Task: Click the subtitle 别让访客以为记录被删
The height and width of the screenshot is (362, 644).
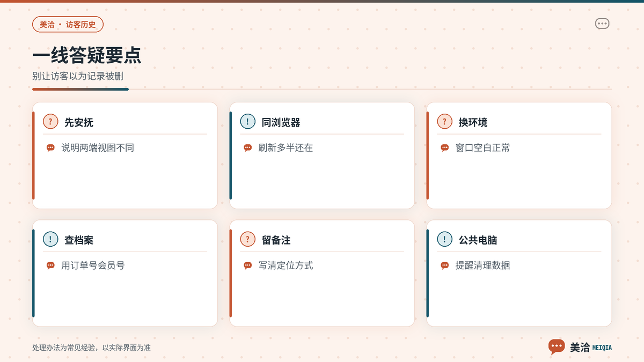Action: [78, 77]
